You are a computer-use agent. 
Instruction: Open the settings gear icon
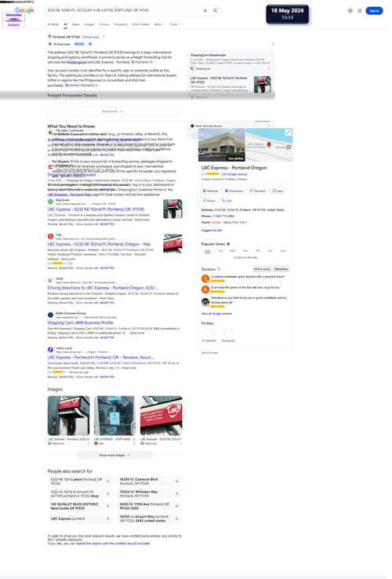coord(350,11)
